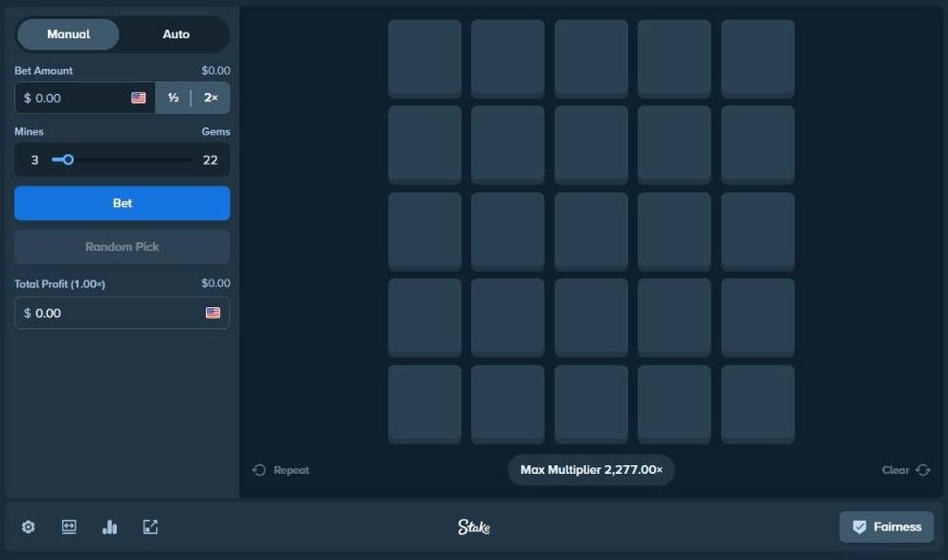Click the Stake logo in footer
The width and height of the screenshot is (948, 560).
pyautogui.click(x=473, y=526)
